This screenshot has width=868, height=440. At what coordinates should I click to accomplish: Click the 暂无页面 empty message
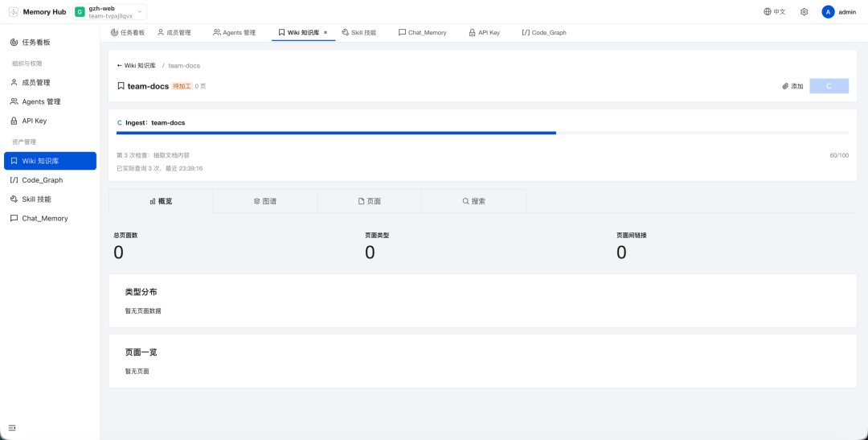point(137,372)
